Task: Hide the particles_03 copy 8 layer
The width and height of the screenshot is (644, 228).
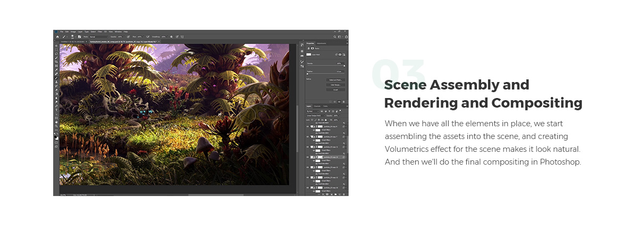Action: pos(308,127)
